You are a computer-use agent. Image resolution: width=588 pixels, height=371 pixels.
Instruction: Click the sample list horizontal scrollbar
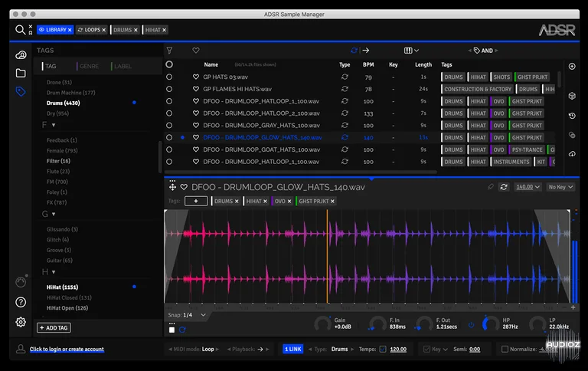[x=300, y=172]
